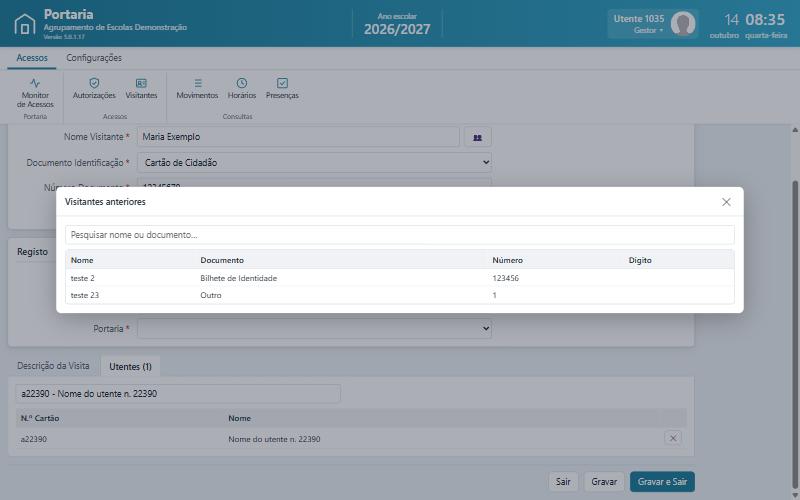Expand the Documento Identificação dropdown

pos(315,163)
